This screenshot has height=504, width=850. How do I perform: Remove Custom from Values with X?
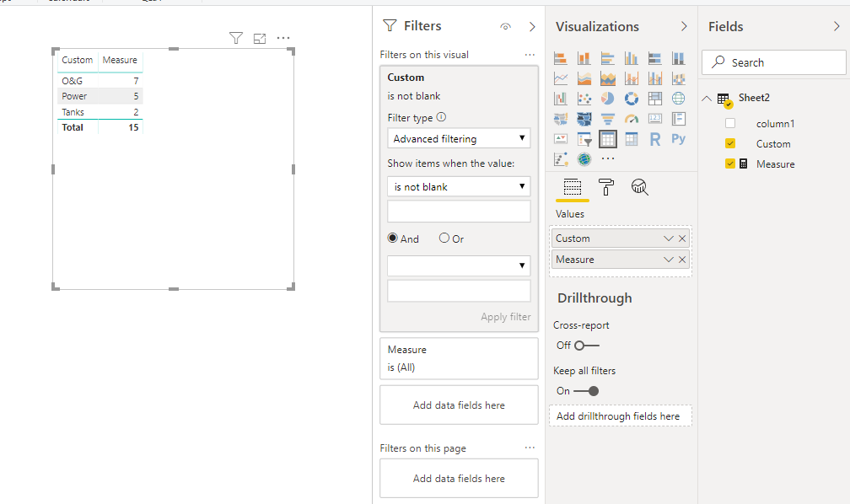coord(682,239)
